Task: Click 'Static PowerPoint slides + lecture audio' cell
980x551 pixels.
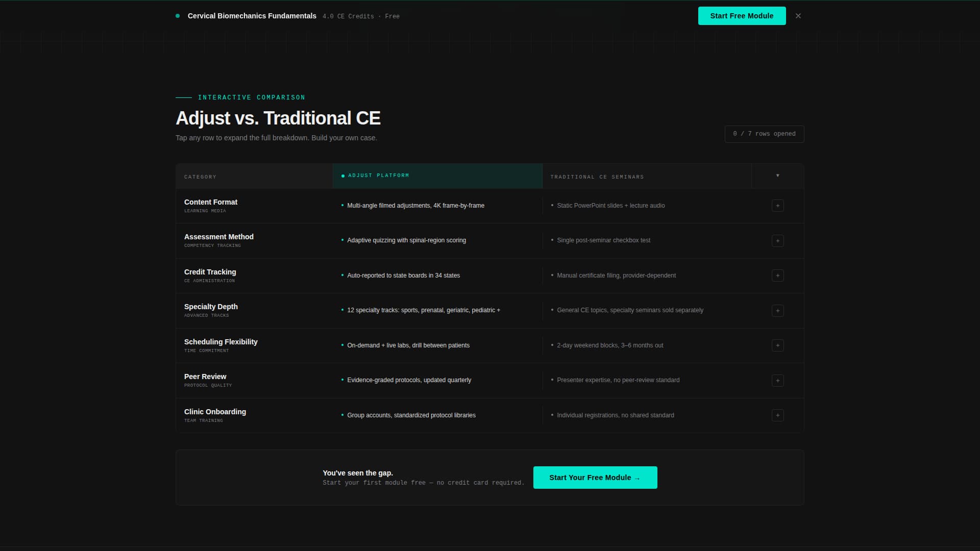Action: [610, 206]
